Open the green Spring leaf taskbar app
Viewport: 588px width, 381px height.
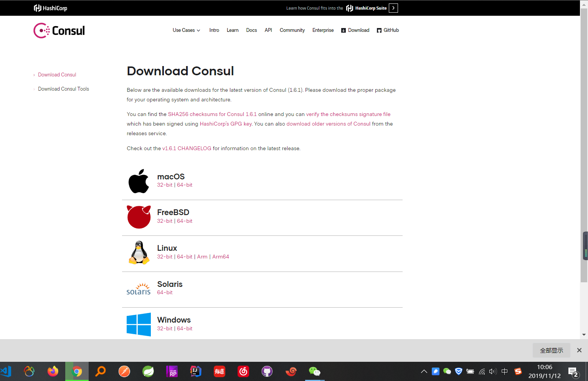point(148,371)
